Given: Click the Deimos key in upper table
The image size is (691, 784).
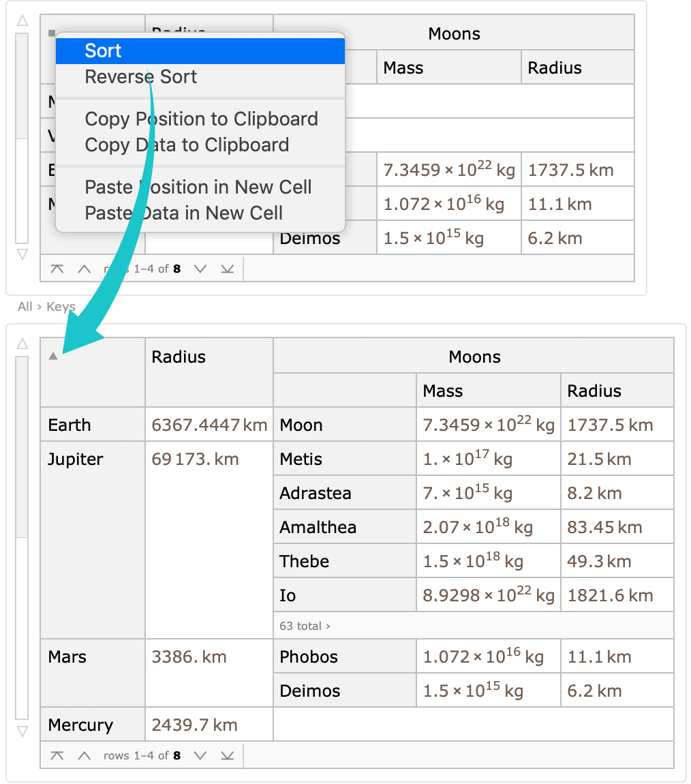Looking at the screenshot, I should pyautogui.click(x=325, y=240).
